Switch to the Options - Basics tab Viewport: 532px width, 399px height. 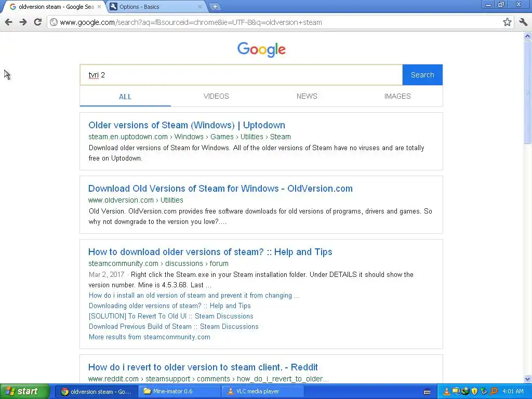[155, 7]
